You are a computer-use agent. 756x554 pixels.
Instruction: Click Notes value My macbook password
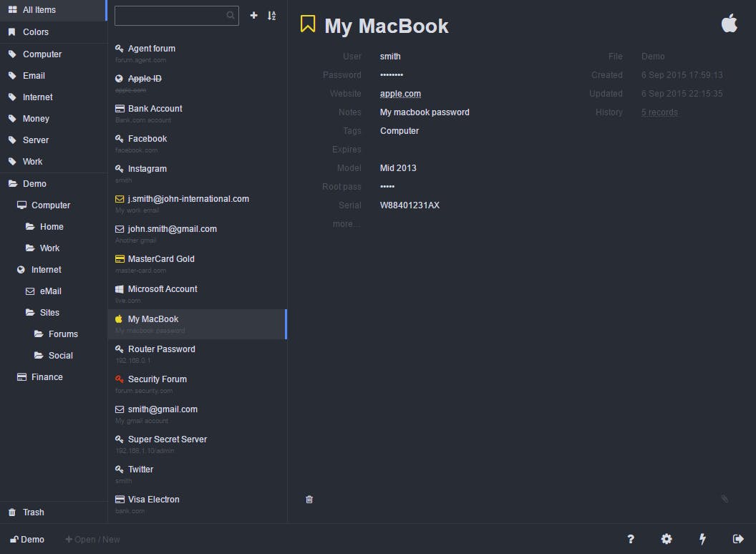[x=425, y=112]
